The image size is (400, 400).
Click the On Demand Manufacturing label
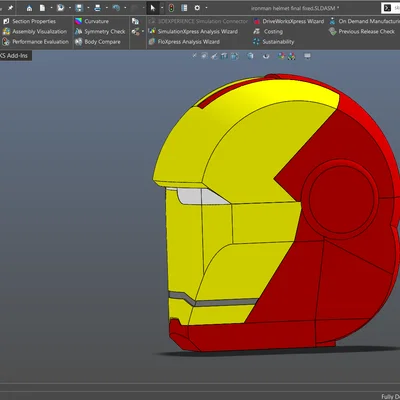[x=369, y=21]
